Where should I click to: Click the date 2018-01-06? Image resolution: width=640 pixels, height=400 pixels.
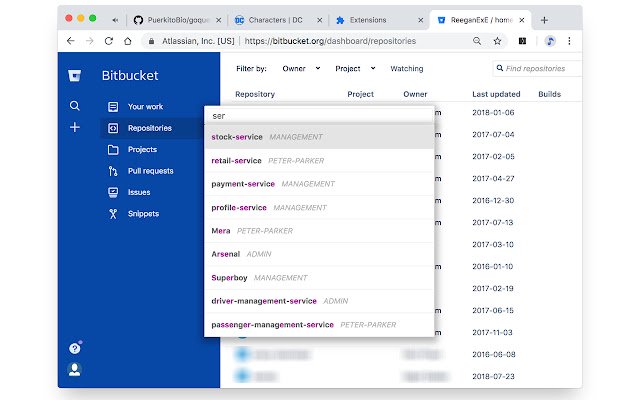(x=493, y=113)
